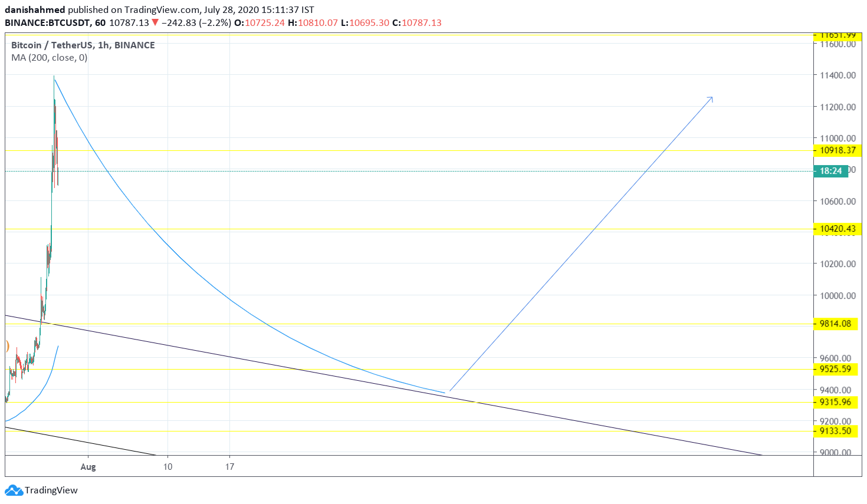Click the 10918.37 yellow price label
Image resolution: width=867 pixels, height=504 pixels.
coord(838,150)
